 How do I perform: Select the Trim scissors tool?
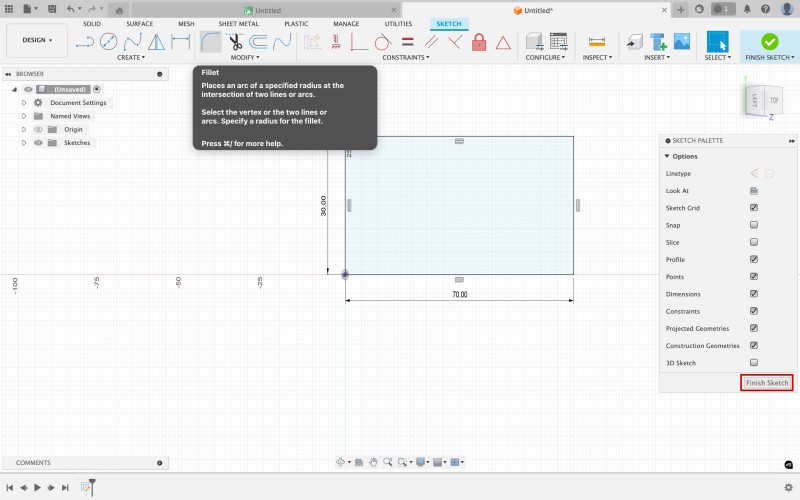coord(235,42)
